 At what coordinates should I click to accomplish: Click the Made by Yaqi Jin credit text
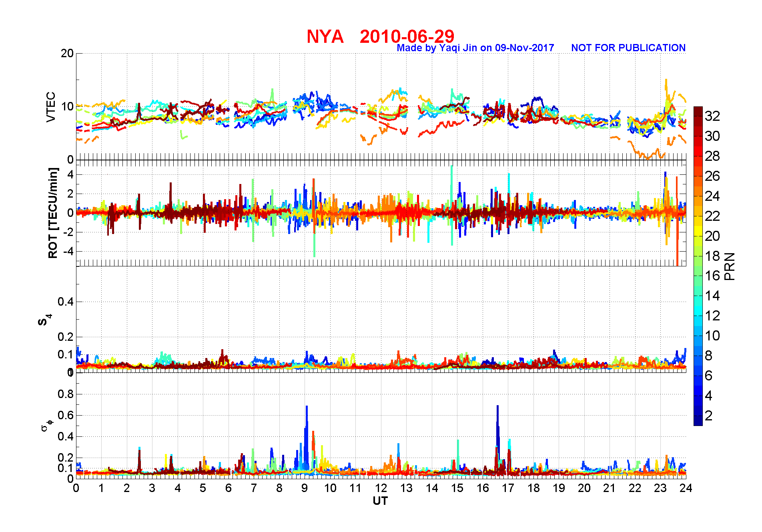(475, 48)
